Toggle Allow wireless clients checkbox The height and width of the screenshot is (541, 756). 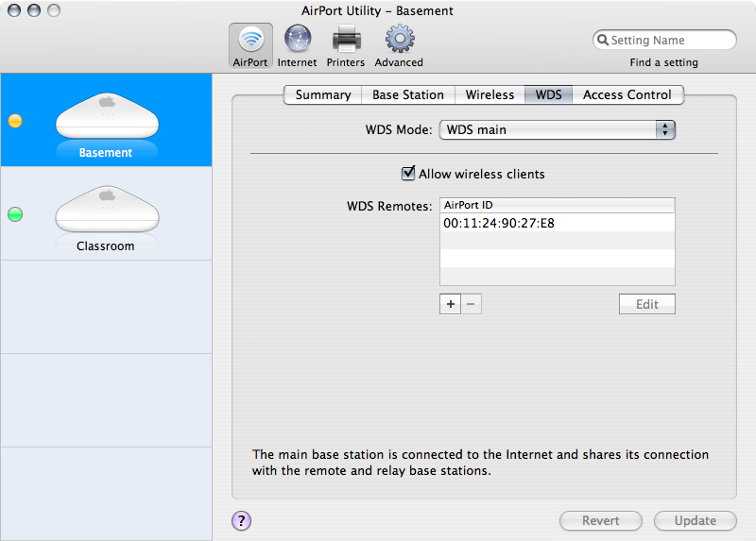(408, 173)
